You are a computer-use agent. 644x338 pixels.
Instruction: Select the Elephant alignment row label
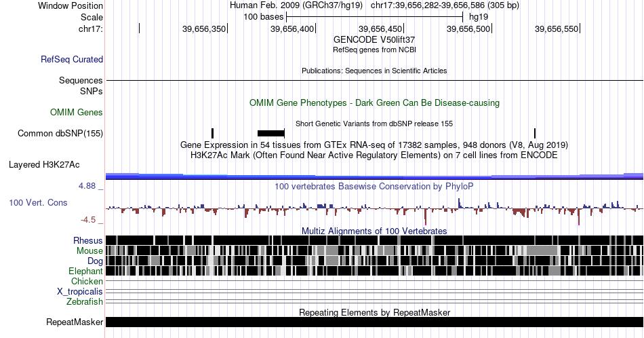tap(85, 271)
